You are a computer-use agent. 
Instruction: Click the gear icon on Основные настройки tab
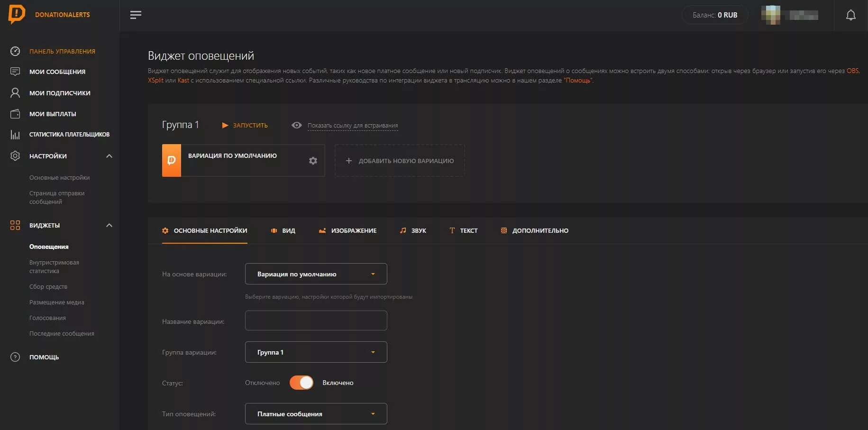(x=165, y=230)
